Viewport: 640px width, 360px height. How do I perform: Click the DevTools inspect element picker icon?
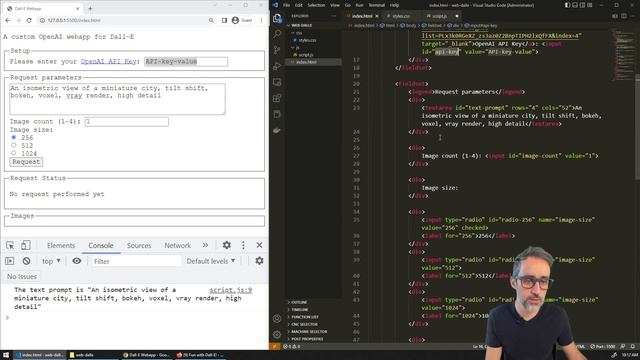(10, 245)
